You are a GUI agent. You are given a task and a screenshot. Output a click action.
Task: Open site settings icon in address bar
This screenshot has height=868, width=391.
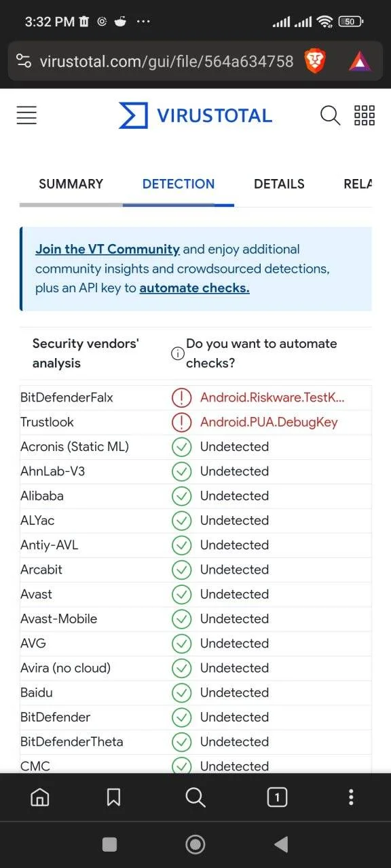(24, 62)
